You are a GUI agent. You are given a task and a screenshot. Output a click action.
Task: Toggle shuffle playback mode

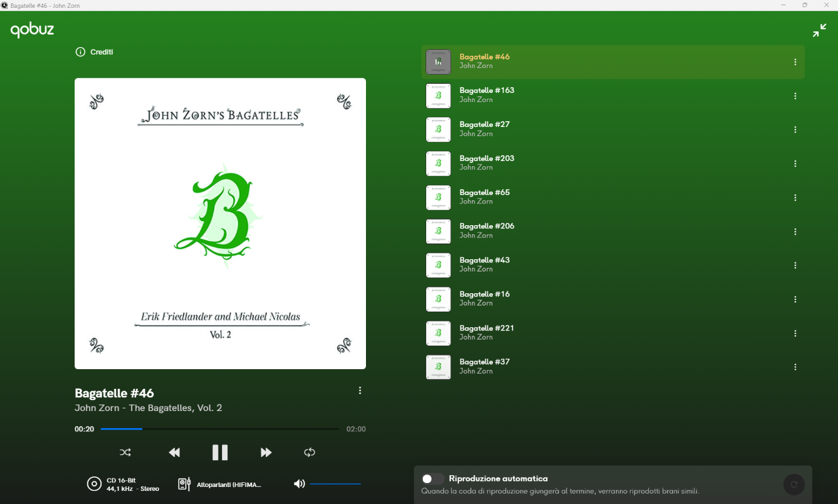point(126,452)
